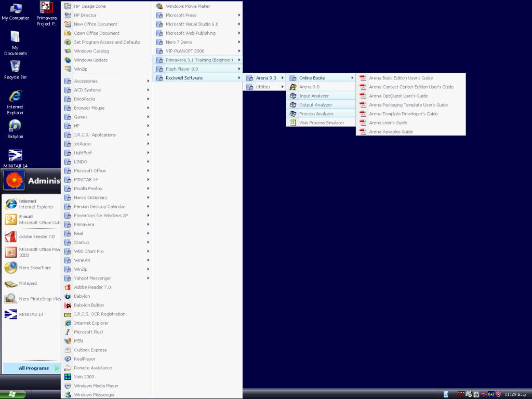
Task: Open the Rockwell Software menu entry
Action: point(198,78)
